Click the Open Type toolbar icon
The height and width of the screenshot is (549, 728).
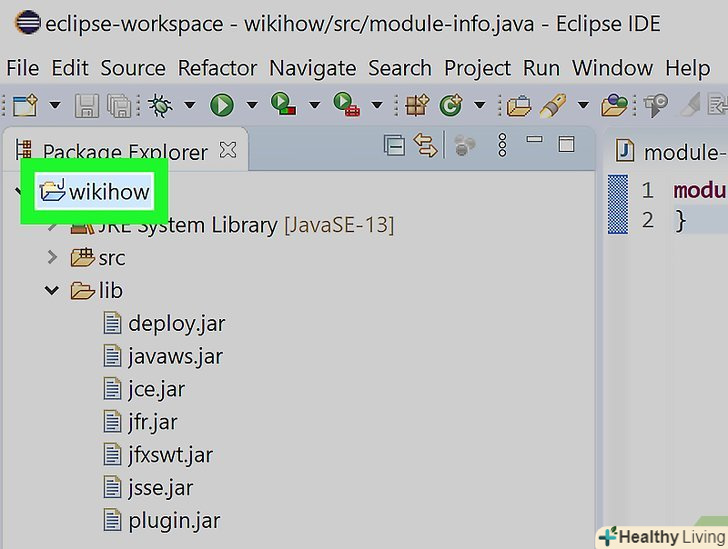(519, 105)
